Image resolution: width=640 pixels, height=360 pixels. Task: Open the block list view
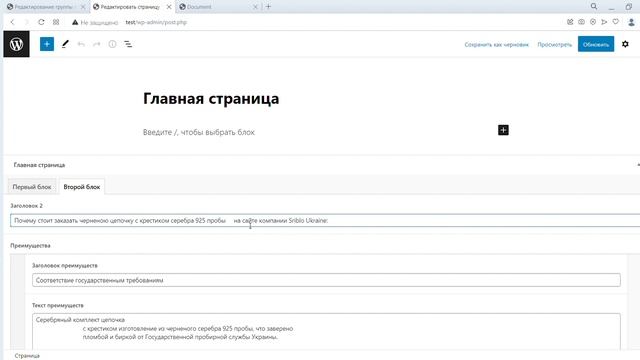(128, 44)
